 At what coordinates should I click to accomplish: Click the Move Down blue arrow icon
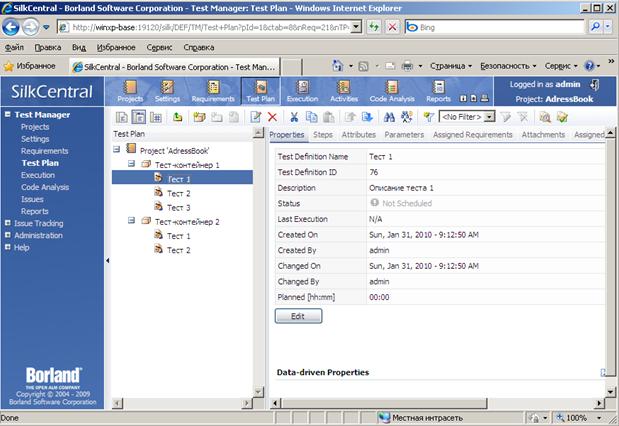[x=367, y=117]
